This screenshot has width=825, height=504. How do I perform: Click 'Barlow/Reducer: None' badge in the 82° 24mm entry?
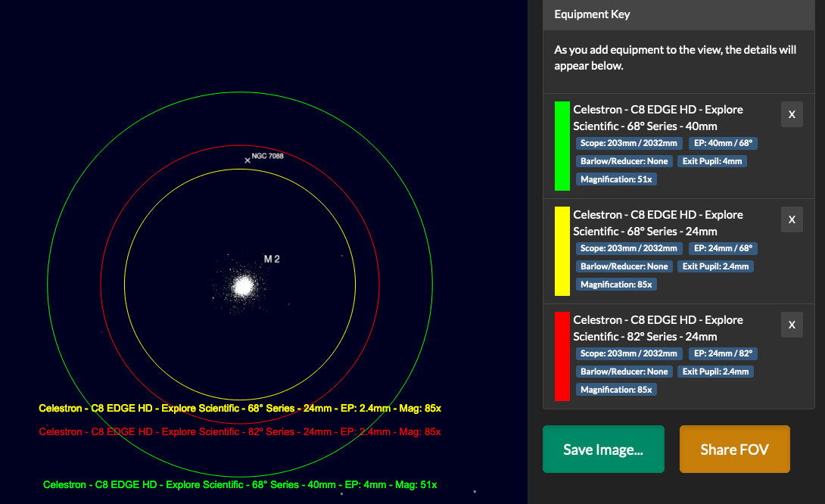[x=624, y=372]
